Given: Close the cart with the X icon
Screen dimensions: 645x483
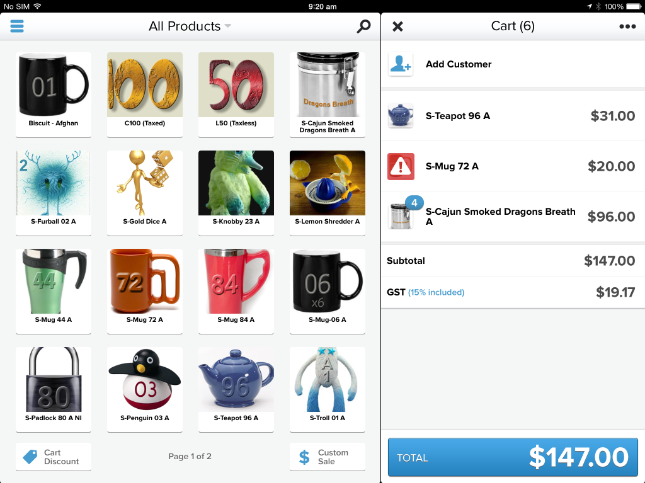Looking at the screenshot, I should pos(397,26).
